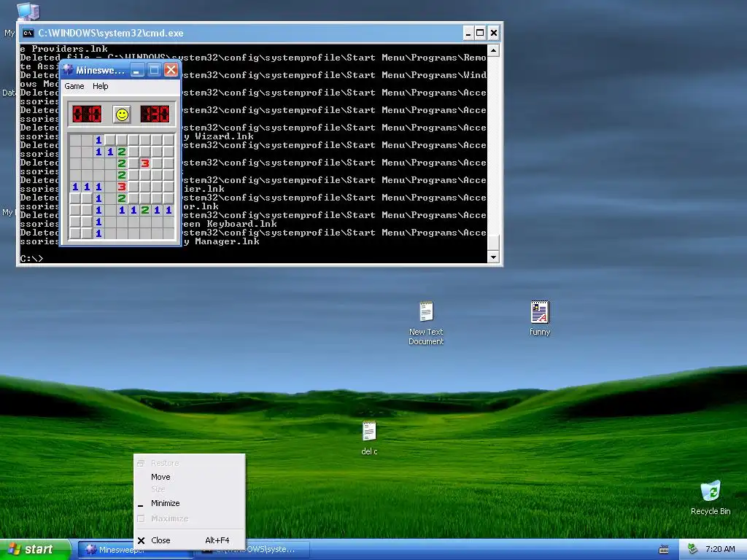Click the cmd.exe title bar system icon

(x=28, y=33)
